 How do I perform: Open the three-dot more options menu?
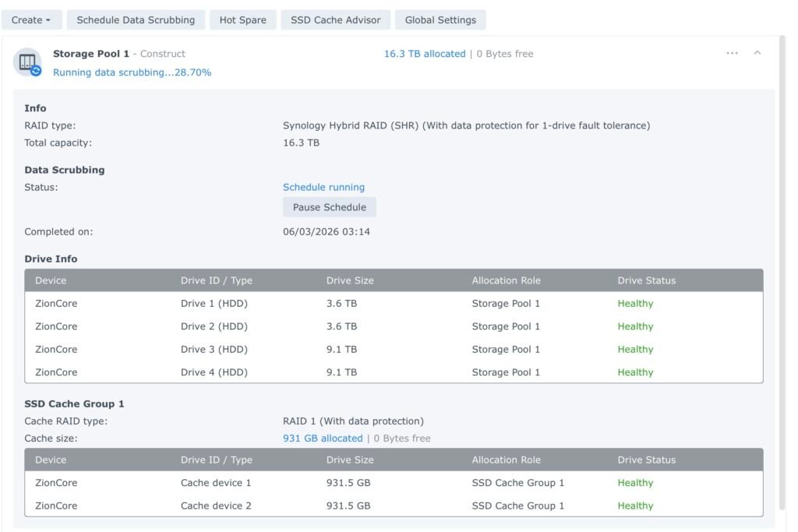(x=732, y=53)
